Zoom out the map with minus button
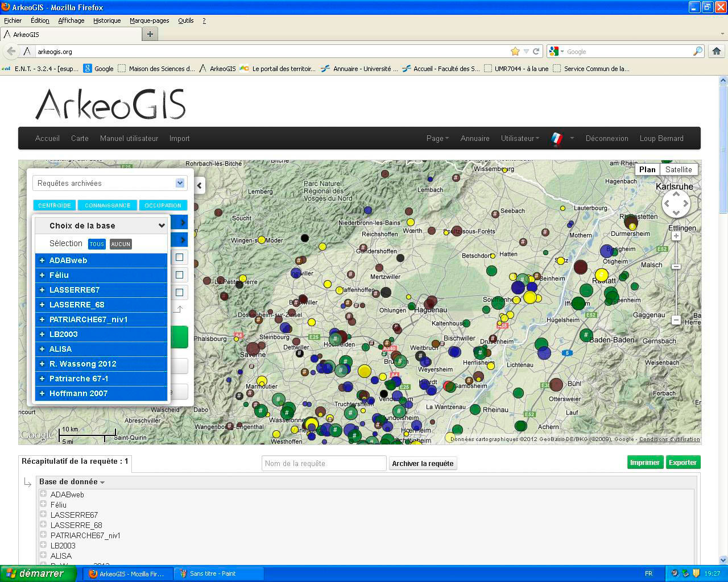The height and width of the screenshot is (582, 728). pyautogui.click(x=676, y=320)
